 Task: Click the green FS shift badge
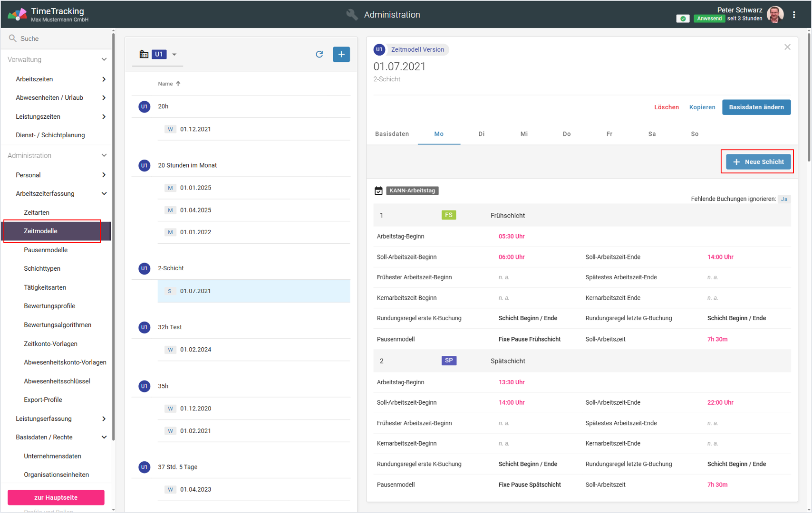click(x=448, y=215)
